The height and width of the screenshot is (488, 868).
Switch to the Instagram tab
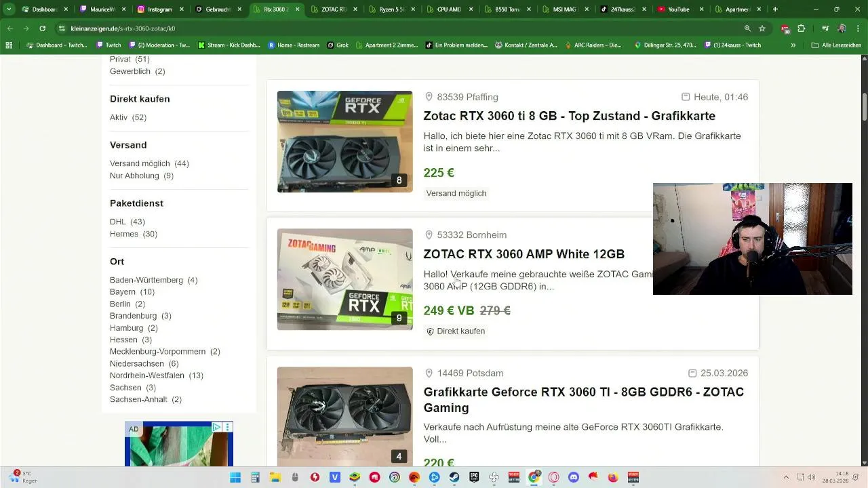pyautogui.click(x=160, y=9)
